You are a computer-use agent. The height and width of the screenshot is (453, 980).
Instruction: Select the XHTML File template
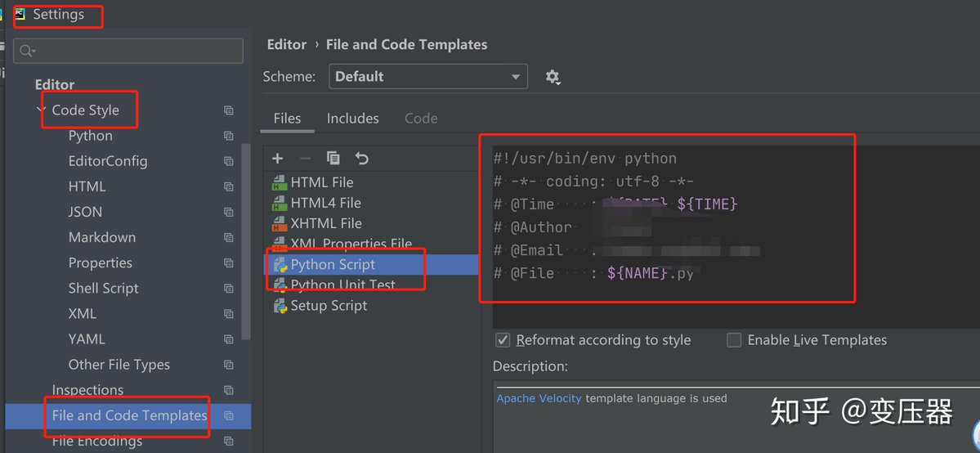tap(326, 223)
